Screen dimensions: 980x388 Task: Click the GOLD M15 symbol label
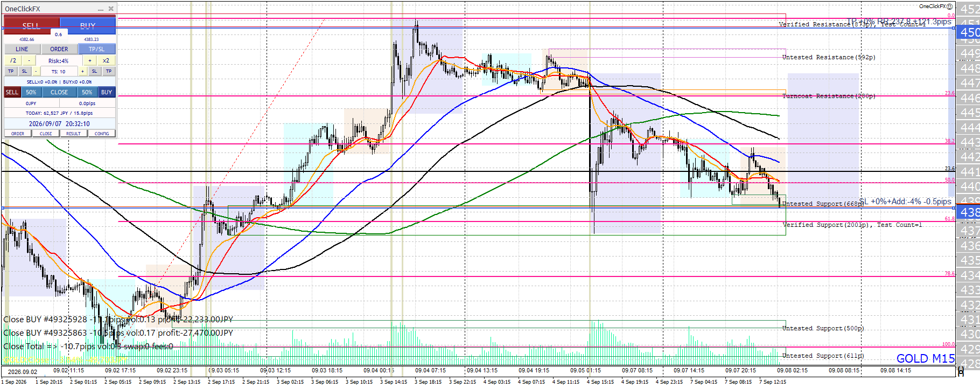tap(926, 358)
